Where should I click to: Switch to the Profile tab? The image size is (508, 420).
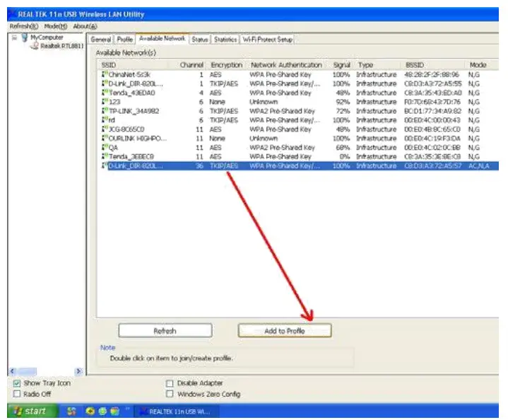(125, 40)
